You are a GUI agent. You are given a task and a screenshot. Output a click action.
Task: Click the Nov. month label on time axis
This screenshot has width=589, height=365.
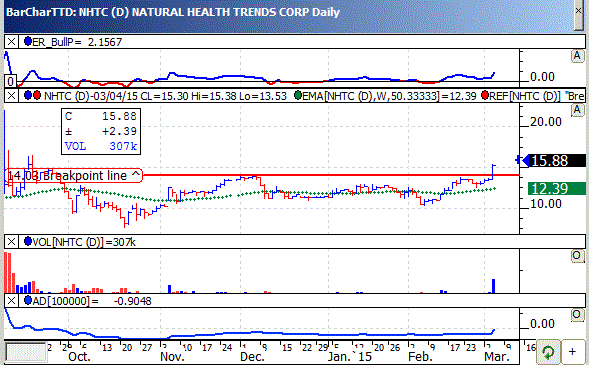172,356
